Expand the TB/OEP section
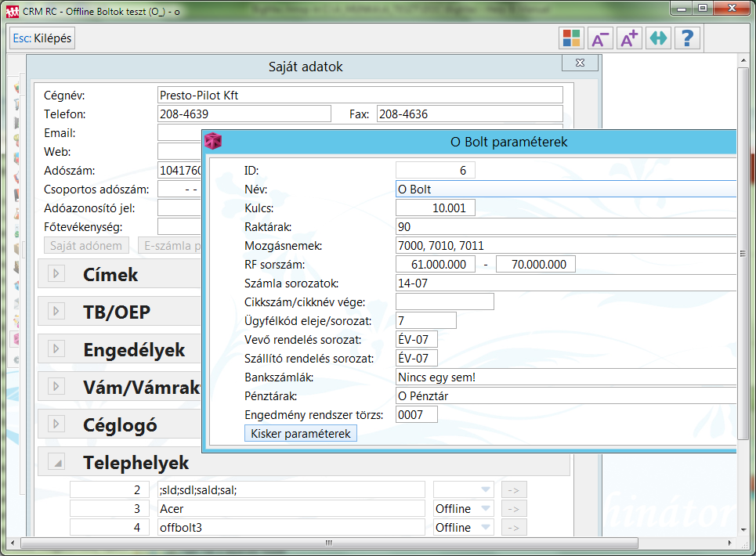Screen dimensions: 756x556 click(x=56, y=312)
